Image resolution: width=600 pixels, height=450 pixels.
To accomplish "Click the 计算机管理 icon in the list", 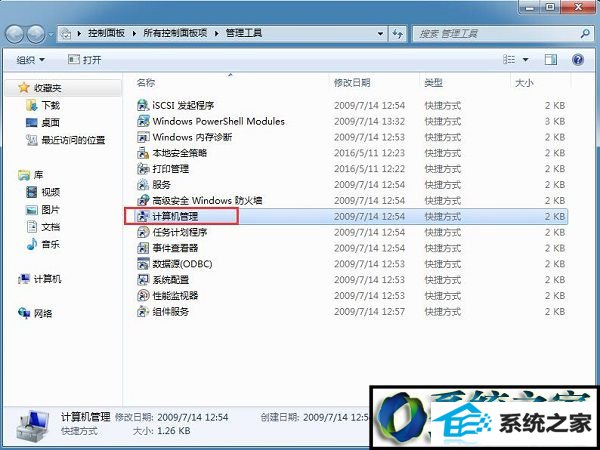I will tap(143, 216).
